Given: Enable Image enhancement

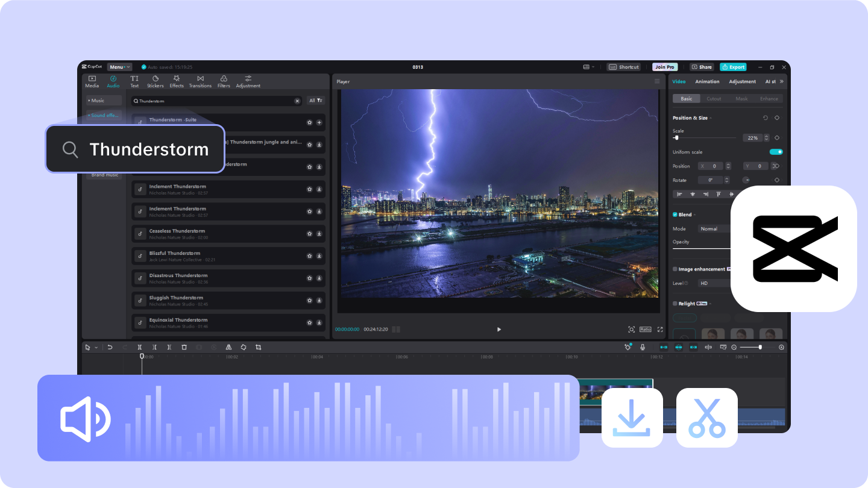Looking at the screenshot, I should tap(675, 269).
